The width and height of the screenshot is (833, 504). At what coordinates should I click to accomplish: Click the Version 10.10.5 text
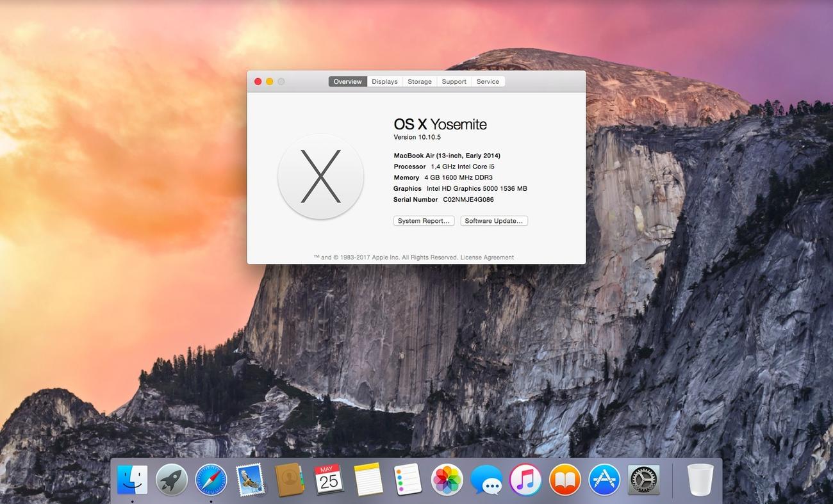417,137
